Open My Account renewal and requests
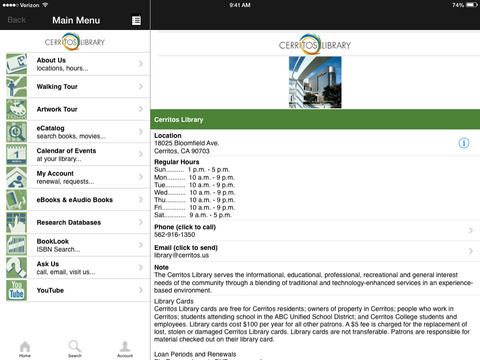 coord(78,177)
